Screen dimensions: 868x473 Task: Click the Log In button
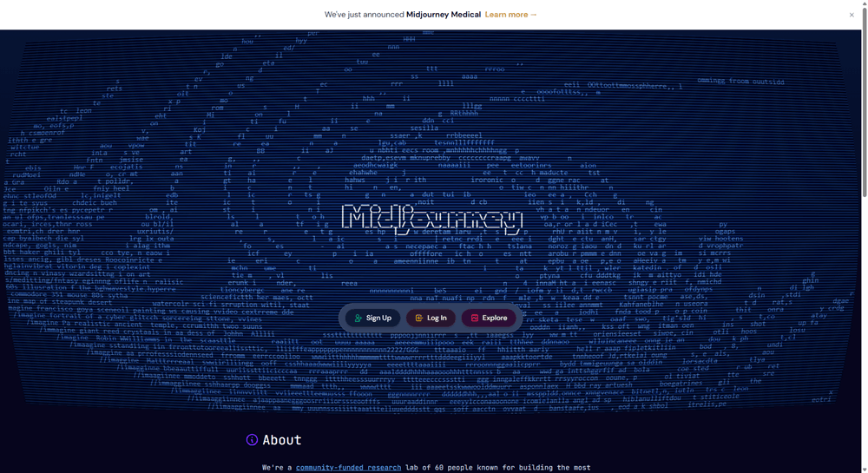pyautogui.click(x=431, y=319)
